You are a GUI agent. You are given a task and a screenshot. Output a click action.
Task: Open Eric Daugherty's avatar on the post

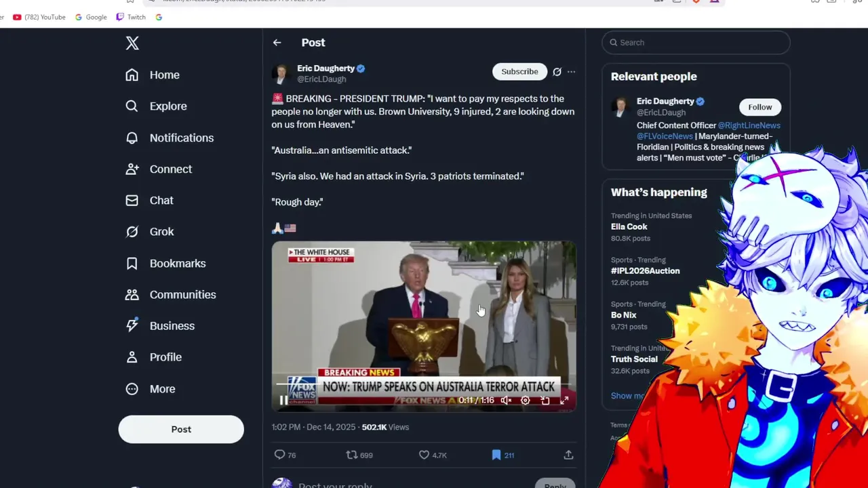pyautogui.click(x=281, y=73)
